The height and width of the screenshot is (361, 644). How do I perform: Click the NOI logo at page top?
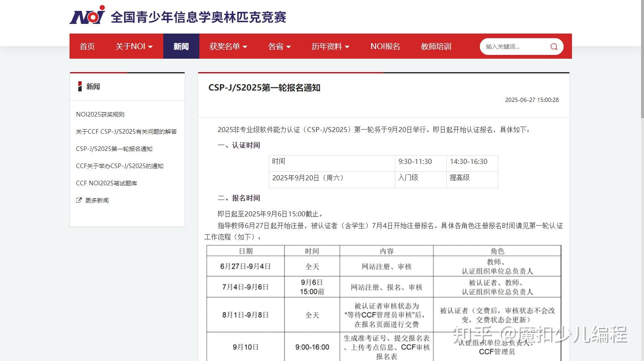pyautogui.click(x=87, y=14)
